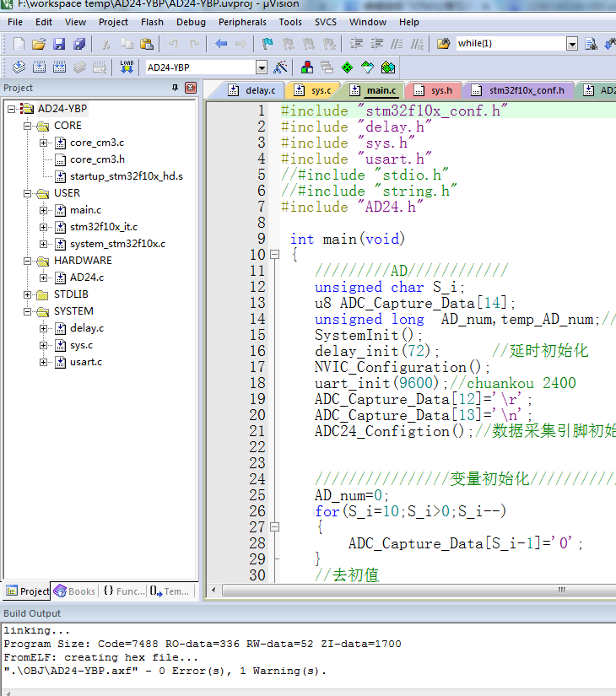Click the Manage Multi-Project Workspace icon
Screen dimensions: 616x696
click(327, 67)
